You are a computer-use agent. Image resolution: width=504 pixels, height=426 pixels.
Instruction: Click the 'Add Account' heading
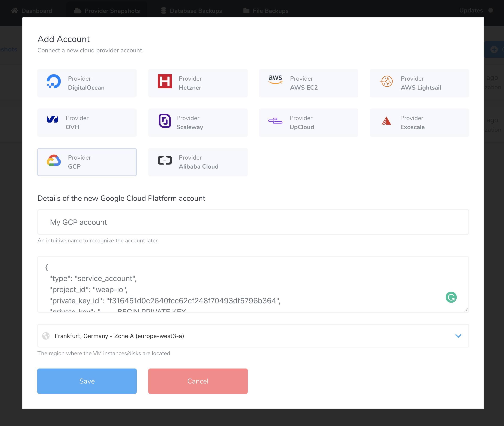pyautogui.click(x=63, y=39)
